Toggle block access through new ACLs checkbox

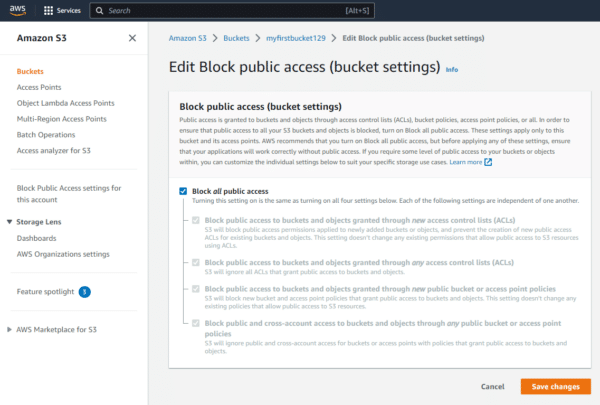tap(196, 219)
